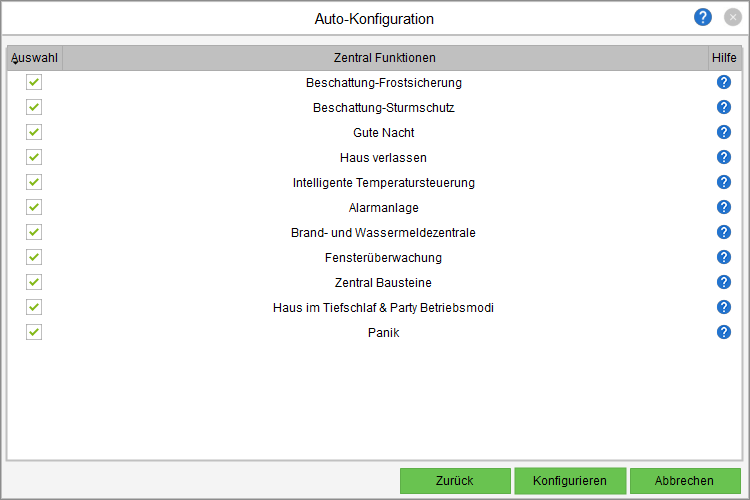Toggle Haus im Tiefschlaf & Party checkbox
The image size is (750, 500).
tap(34, 307)
